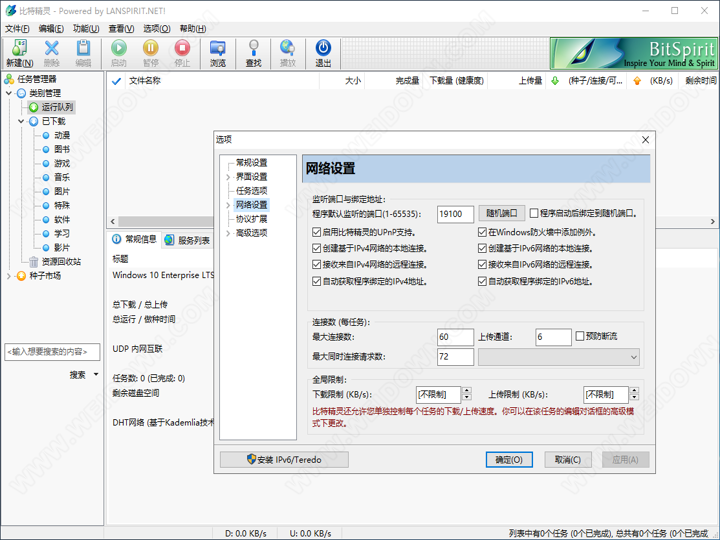Enable the 预防断流 checkbox
This screenshot has height=540, width=720.
pyautogui.click(x=580, y=337)
